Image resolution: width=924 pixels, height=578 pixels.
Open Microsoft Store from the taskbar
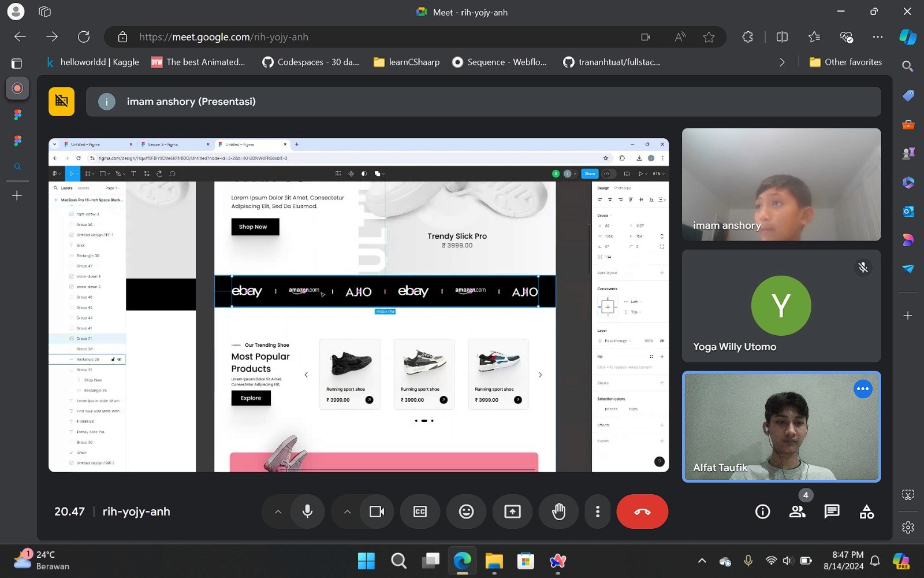coord(526,561)
